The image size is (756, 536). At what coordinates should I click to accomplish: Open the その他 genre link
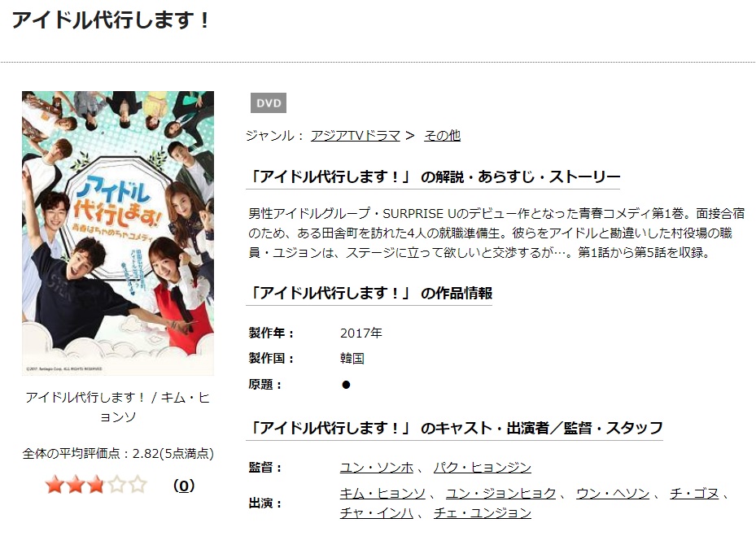(x=442, y=136)
